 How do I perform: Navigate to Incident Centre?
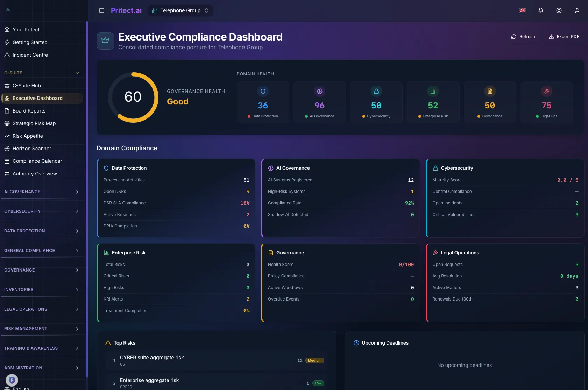[42, 55]
